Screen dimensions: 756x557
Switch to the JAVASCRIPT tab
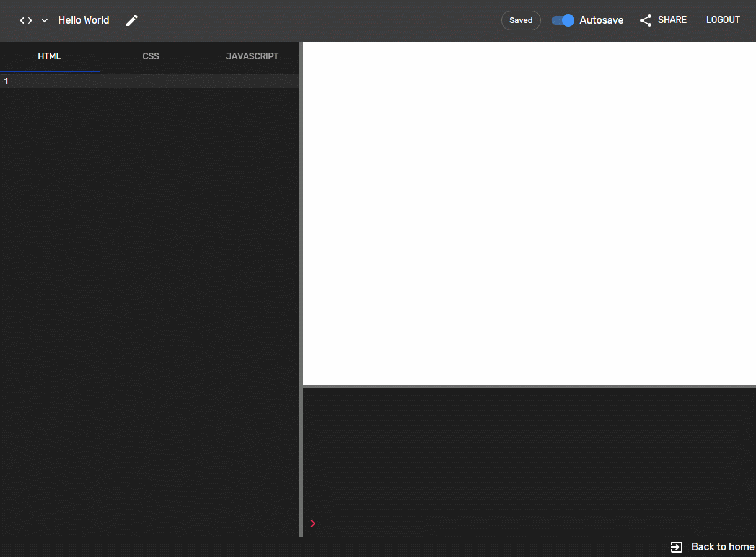252,56
